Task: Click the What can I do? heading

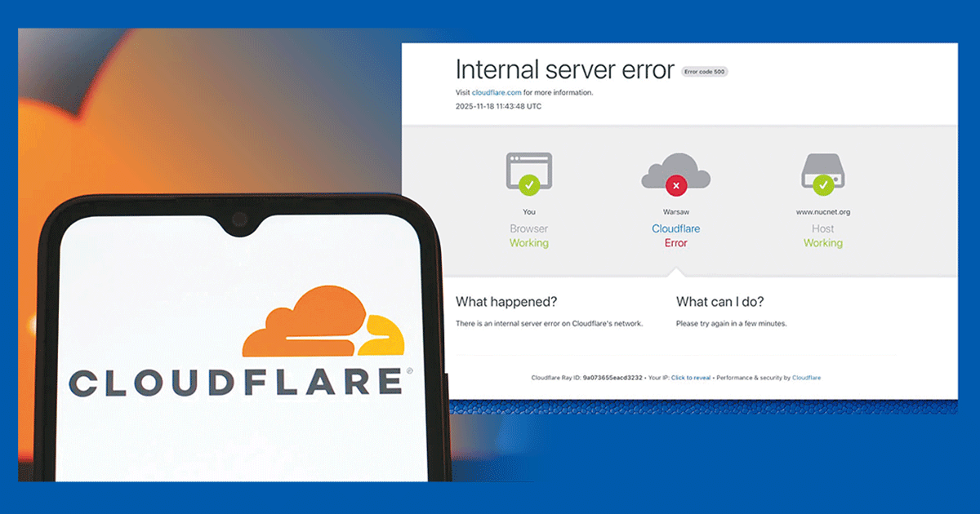Action: [720, 302]
